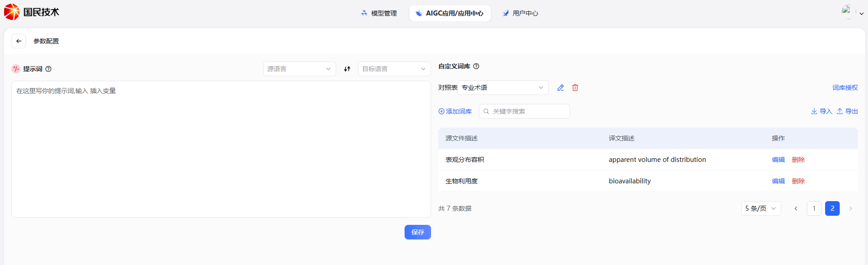
Task: Click 编辑 for 表观分布容积 row
Action: [x=778, y=160]
